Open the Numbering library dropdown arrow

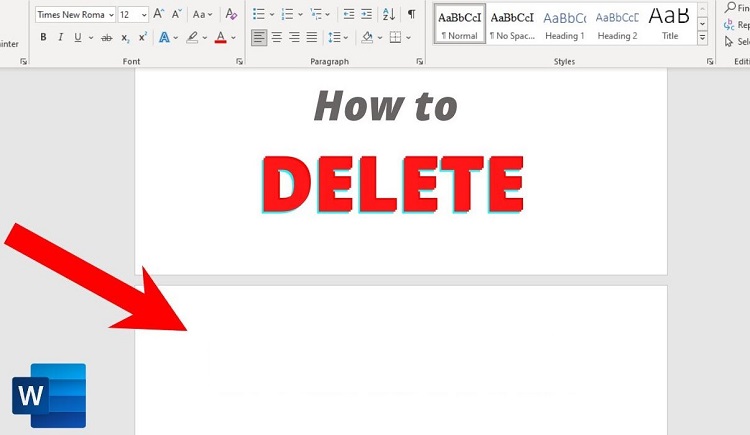pyautogui.click(x=300, y=14)
